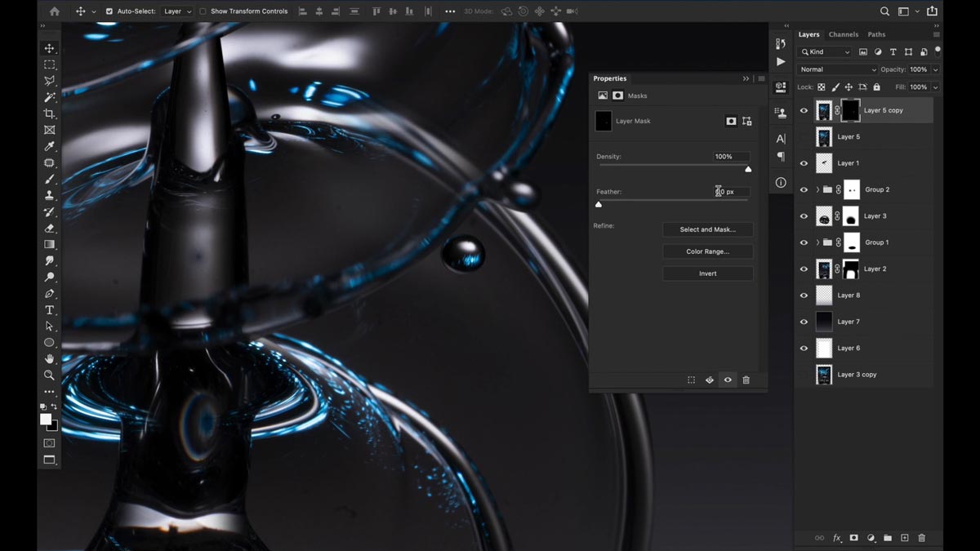Image resolution: width=980 pixels, height=551 pixels.
Task: Select the Eraser tool
Action: 50,228
